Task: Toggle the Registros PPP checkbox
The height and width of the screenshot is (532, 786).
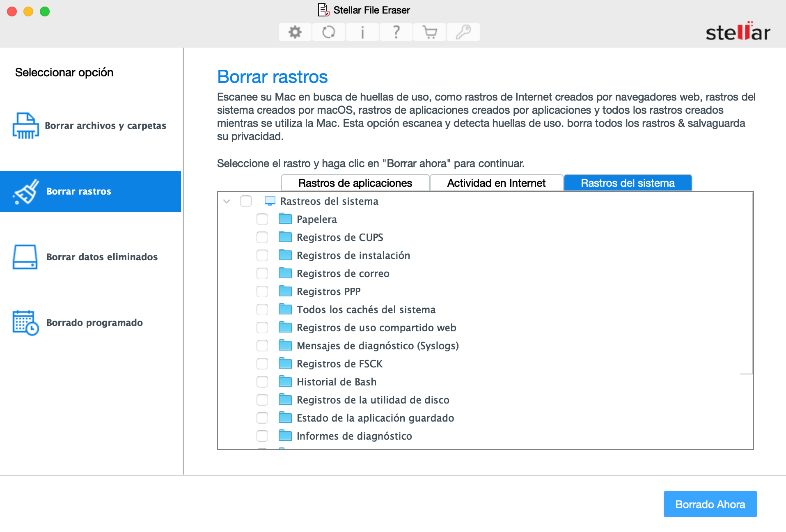Action: point(262,291)
